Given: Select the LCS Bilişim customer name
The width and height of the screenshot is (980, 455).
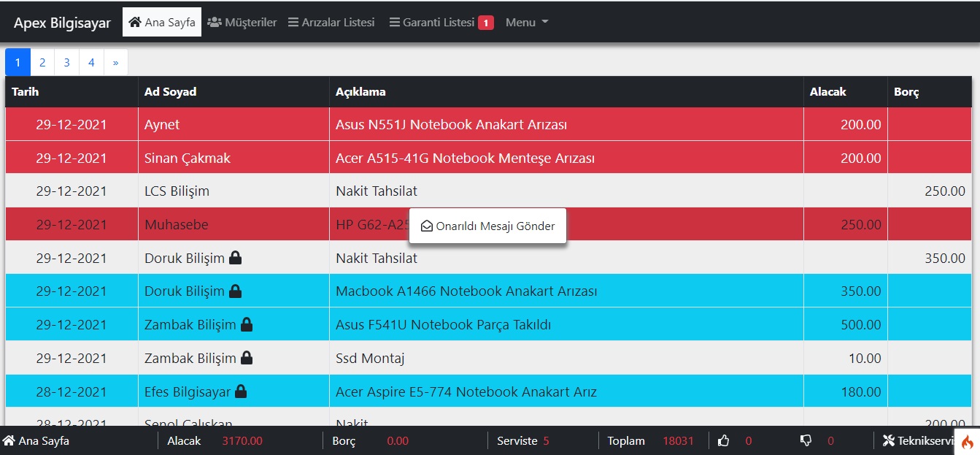Looking at the screenshot, I should click(177, 191).
